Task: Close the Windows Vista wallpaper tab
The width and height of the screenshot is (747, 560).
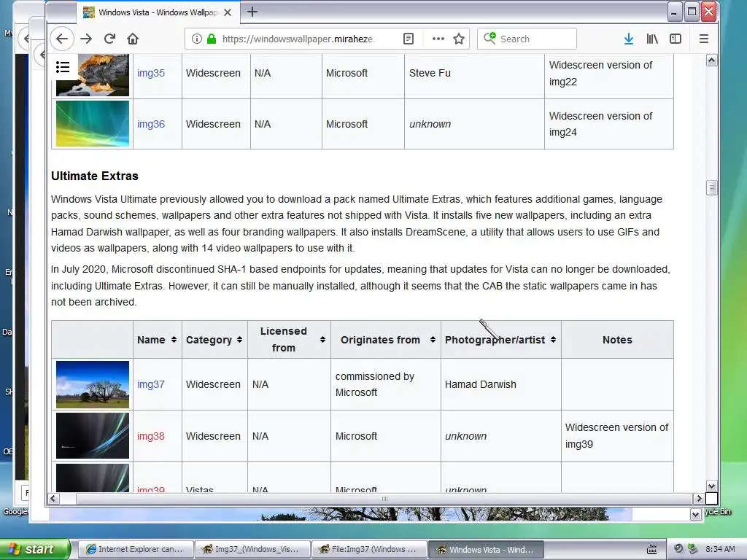Action: [228, 13]
